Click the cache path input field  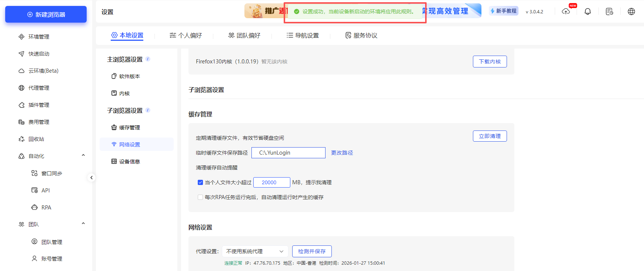(288, 153)
